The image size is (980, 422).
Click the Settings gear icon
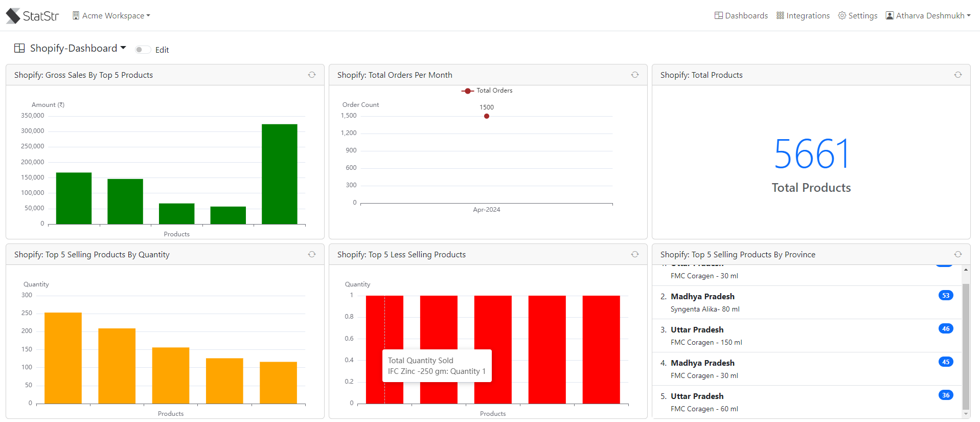pyautogui.click(x=842, y=15)
